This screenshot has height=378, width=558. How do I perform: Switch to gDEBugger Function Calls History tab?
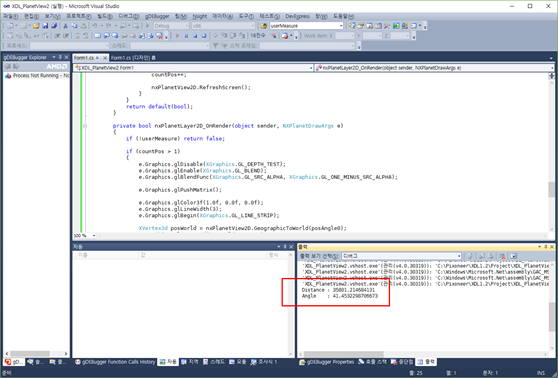[x=115, y=362]
